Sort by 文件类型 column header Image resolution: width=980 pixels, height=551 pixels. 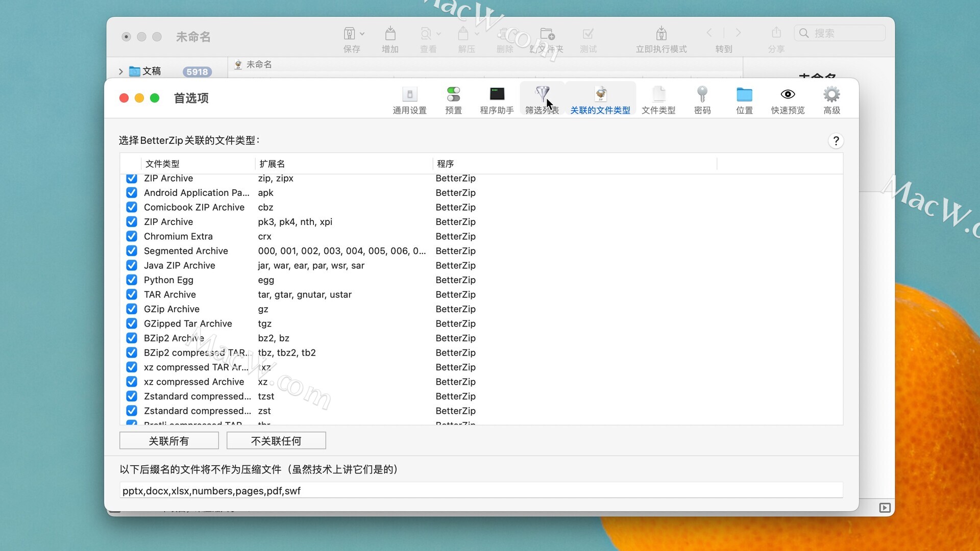point(198,164)
